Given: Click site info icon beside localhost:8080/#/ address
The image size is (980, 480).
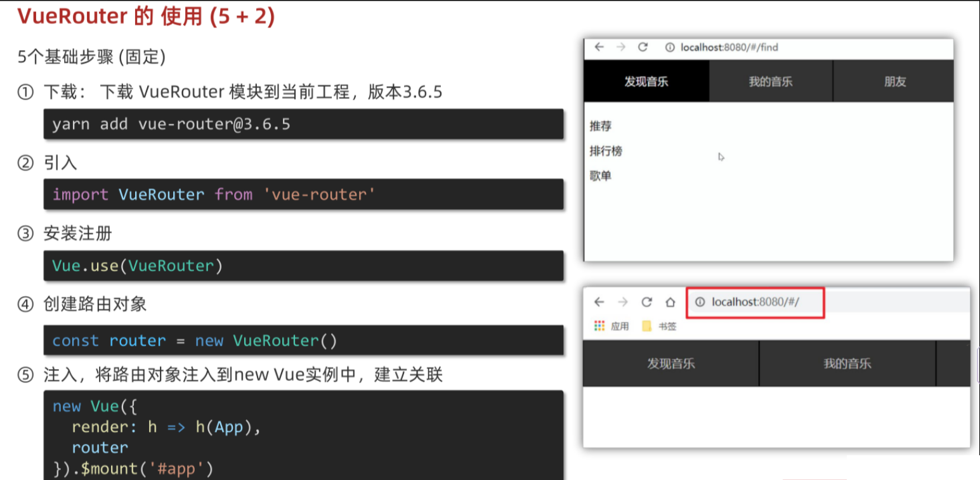Looking at the screenshot, I should click(700, 302).
